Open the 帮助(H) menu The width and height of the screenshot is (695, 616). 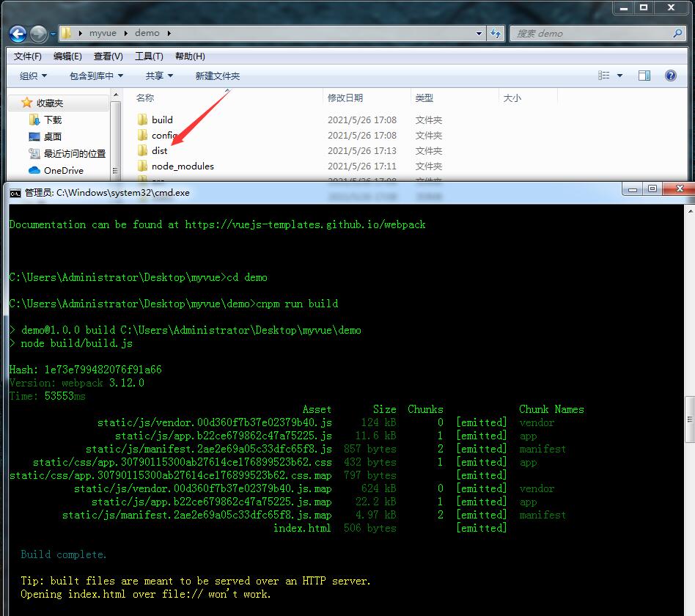pos(190,56)
